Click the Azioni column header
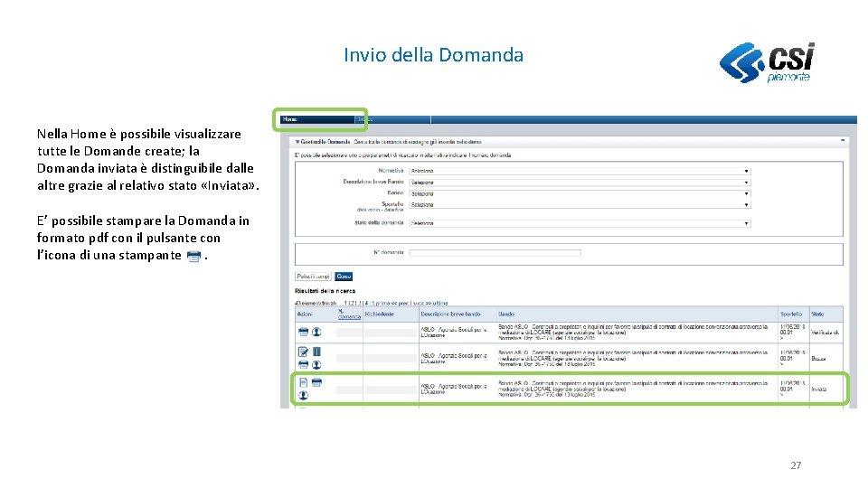Image resolution: width=868 pixels, height=488 pixels. (305, 314)
